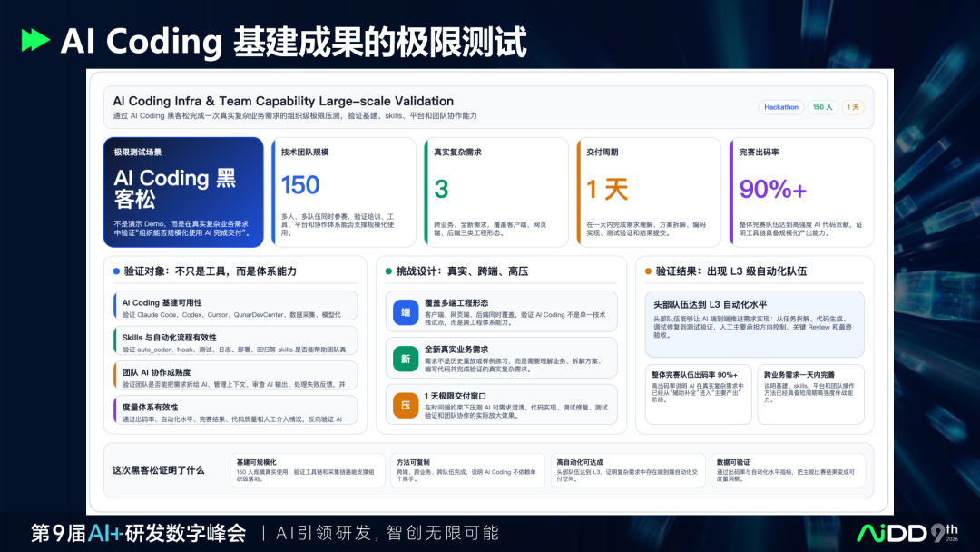Click slide title AI Coding 基建成果的极限测试
Viewport: 980px width, 552px height.
point(293,42)
